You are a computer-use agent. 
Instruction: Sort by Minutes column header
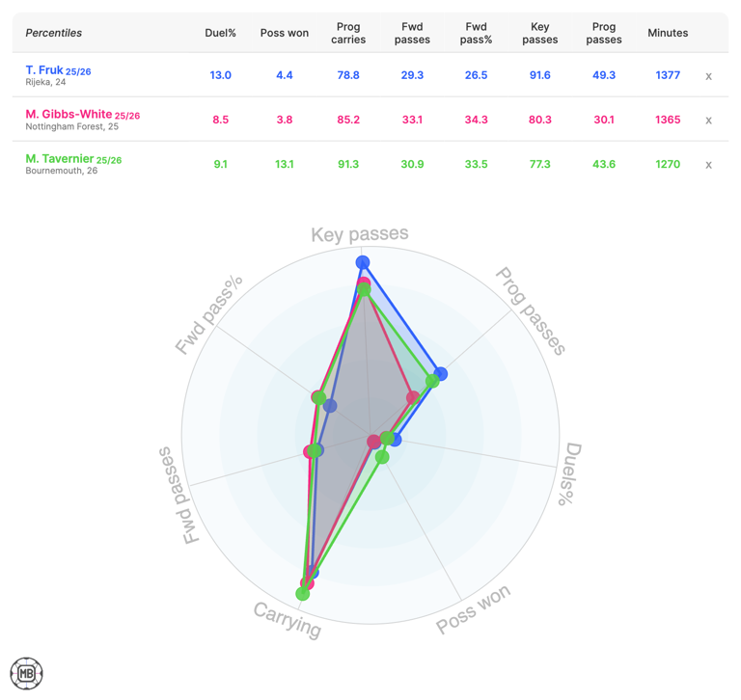click(668, 33)
